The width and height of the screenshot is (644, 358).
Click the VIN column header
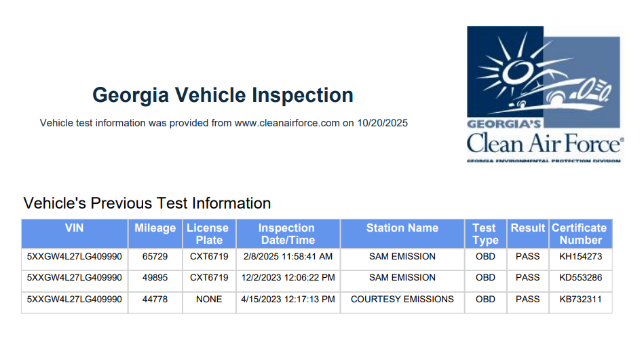75,228
